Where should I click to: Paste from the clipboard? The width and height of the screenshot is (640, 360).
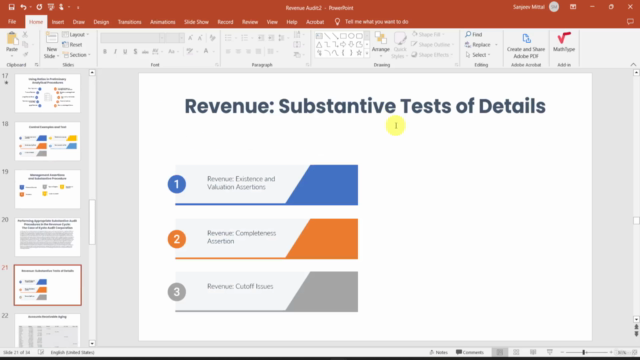click(x=12, y=44)
